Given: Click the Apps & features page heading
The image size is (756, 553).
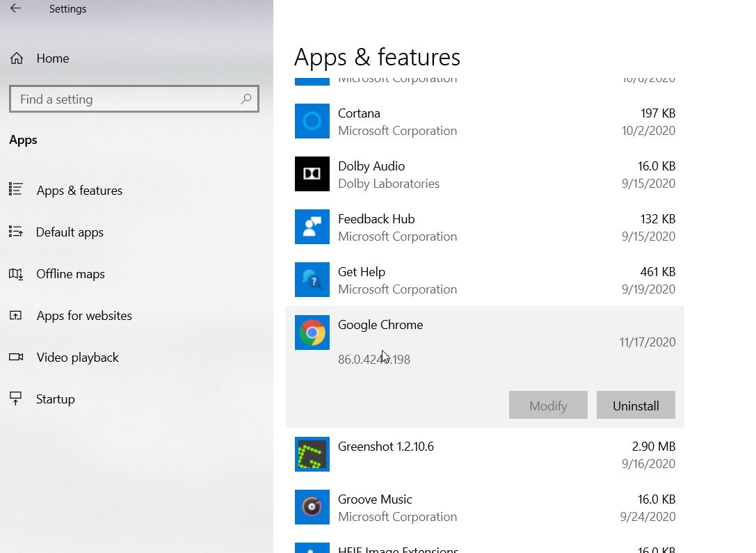Looking at the screenshot, I should click(377, 57).
